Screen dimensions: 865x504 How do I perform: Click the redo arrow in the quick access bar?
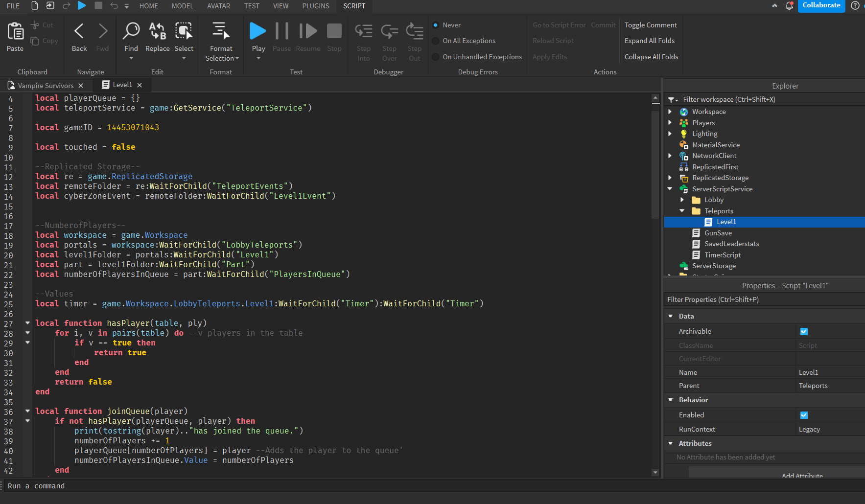coord(67,5)
